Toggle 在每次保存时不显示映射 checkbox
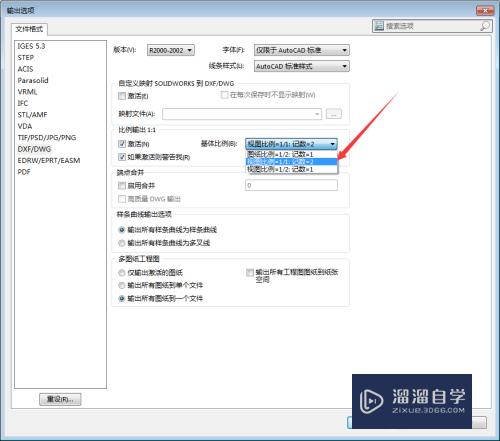This screenshot has width=500, height=441. point(224,95)
